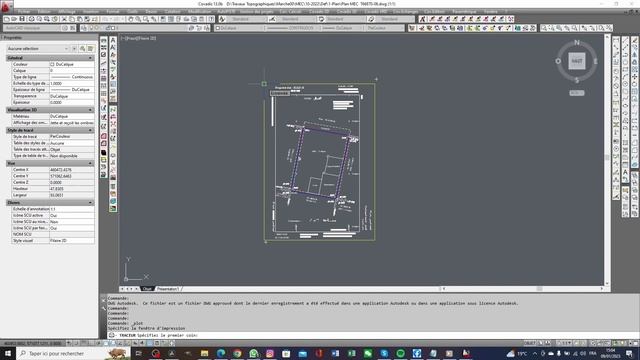Collapse the Style de tracé section
Image resolution: width=640 pixels, height=360 pixels.
[91, 130]
